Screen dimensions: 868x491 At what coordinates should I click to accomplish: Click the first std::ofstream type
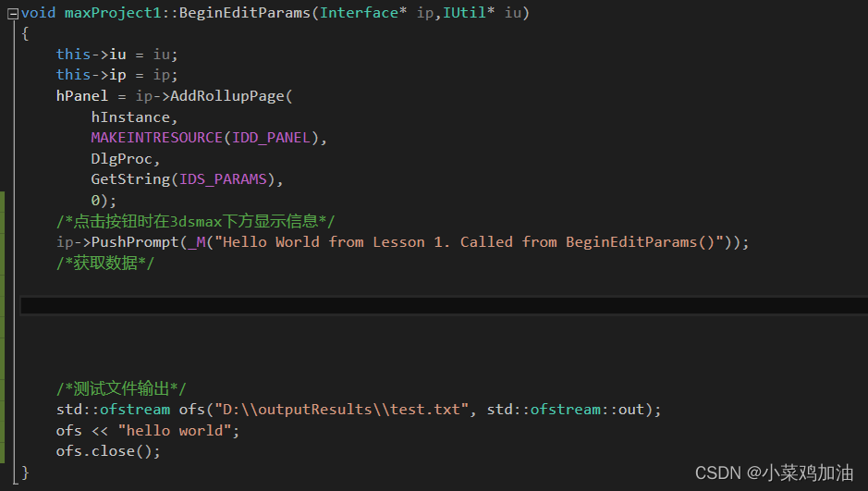click(x=113, y=410)
